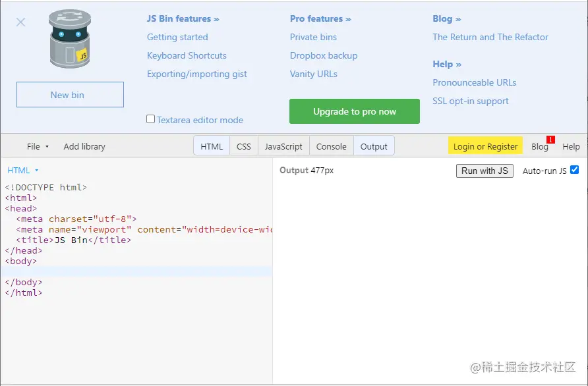
Task: Click the opening <head> tag line
Action: click(x=21, y=208)
